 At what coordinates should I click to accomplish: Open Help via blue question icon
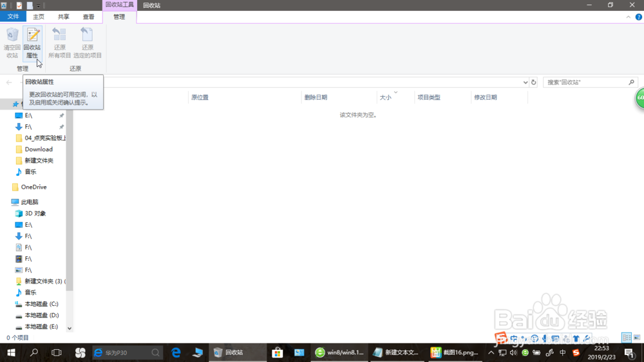[x=639, y=17]
